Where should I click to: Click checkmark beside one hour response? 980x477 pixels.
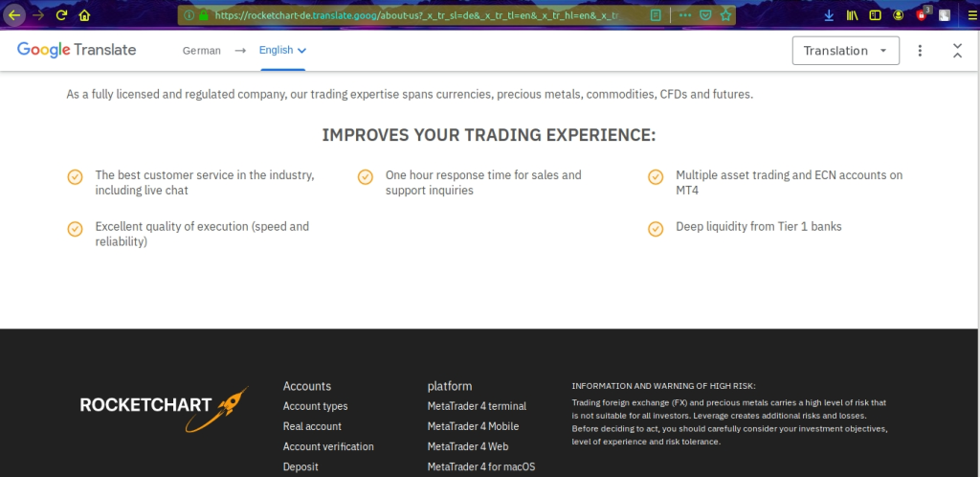click(365, 177)
